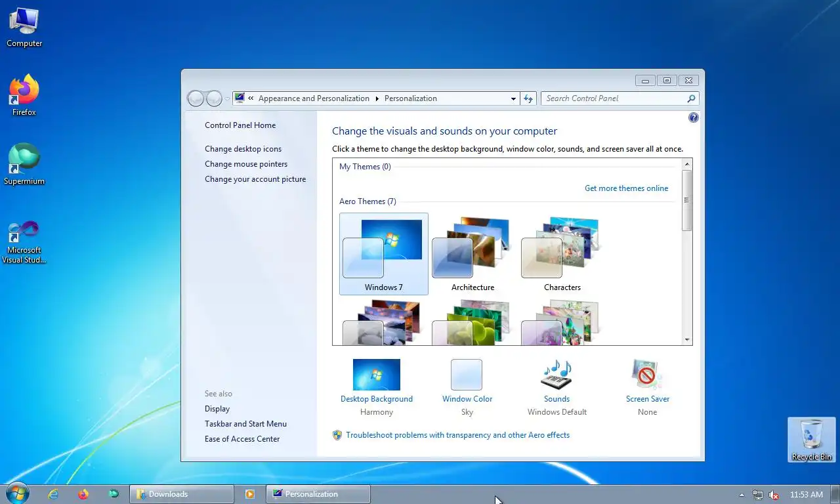Select the Microsoft Visual Studio desktop shortcut
Image resolution: width=840 pixels, height=504 pixels.
click(x=24, y=242)
